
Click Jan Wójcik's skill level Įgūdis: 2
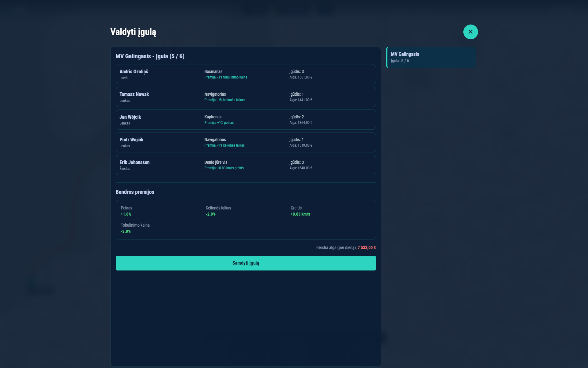click(296, 117)
